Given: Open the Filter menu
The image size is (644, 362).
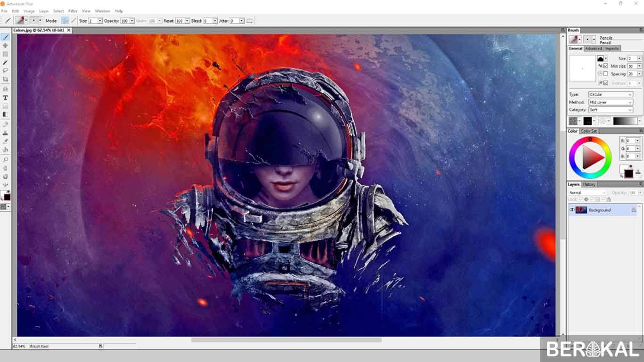Looking at the screenshot, I should [x=73, y=11].
